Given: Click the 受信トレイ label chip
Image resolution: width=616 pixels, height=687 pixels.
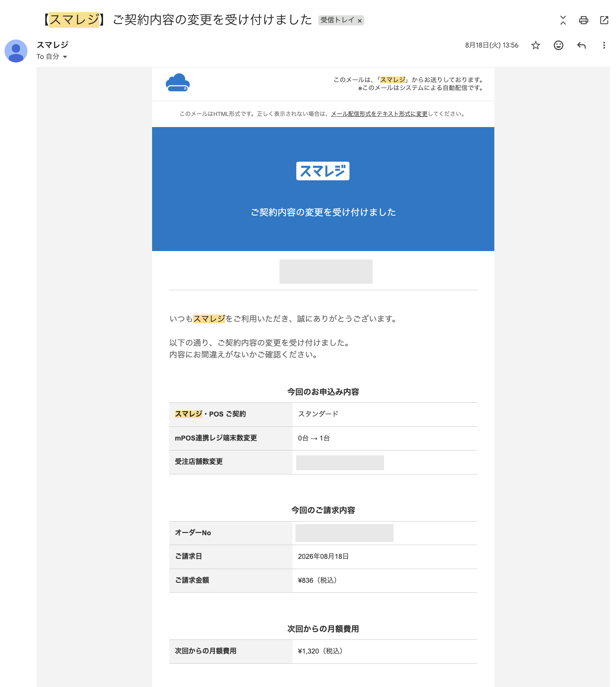Looking at the screenshot, I should [x=337, y=20].
